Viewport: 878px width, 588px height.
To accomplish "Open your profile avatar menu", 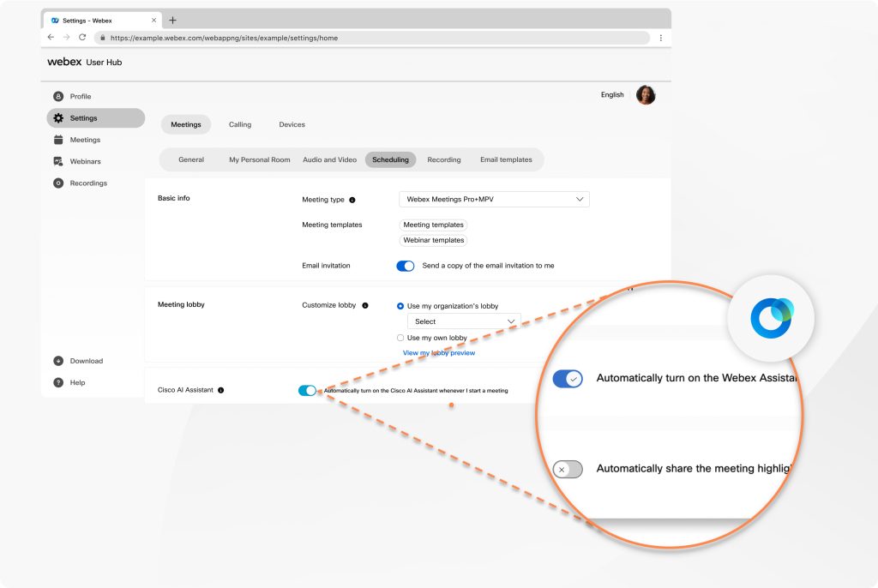I will click(x=646, y=94).
